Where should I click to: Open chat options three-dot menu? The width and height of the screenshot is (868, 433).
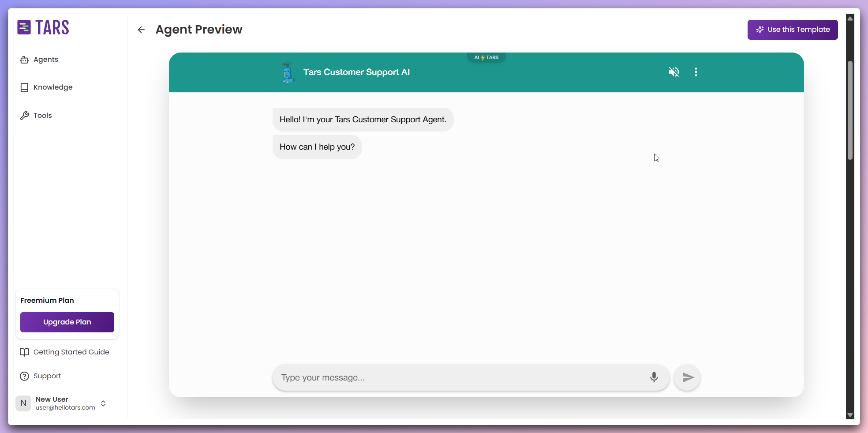tap(696, 72)
